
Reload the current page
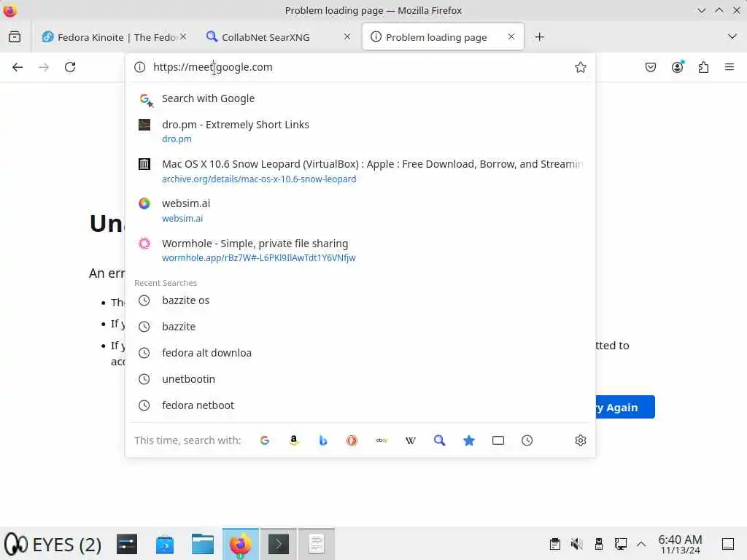(70, 67)
